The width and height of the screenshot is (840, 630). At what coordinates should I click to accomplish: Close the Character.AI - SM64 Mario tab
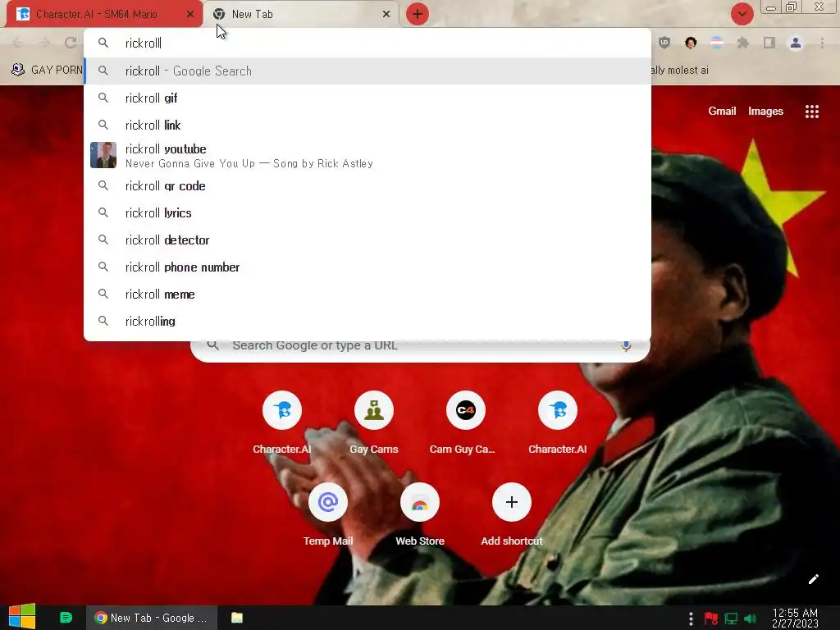(x=189, y=15)
